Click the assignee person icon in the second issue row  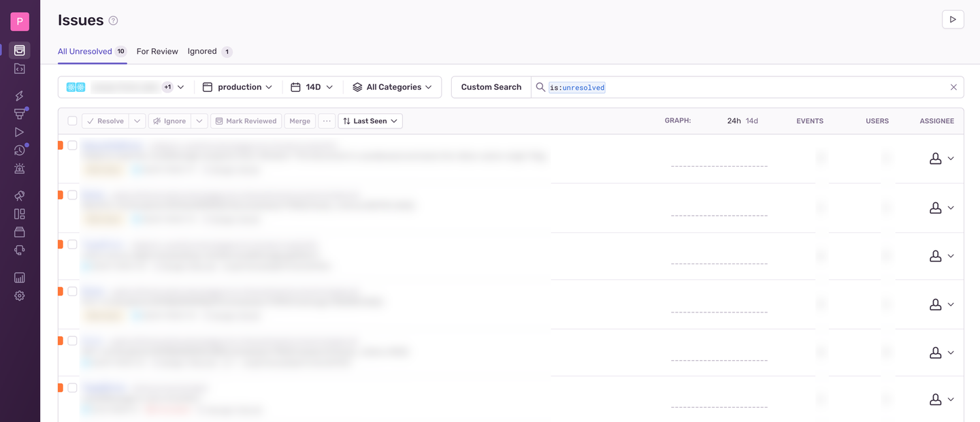coord(936,208)
